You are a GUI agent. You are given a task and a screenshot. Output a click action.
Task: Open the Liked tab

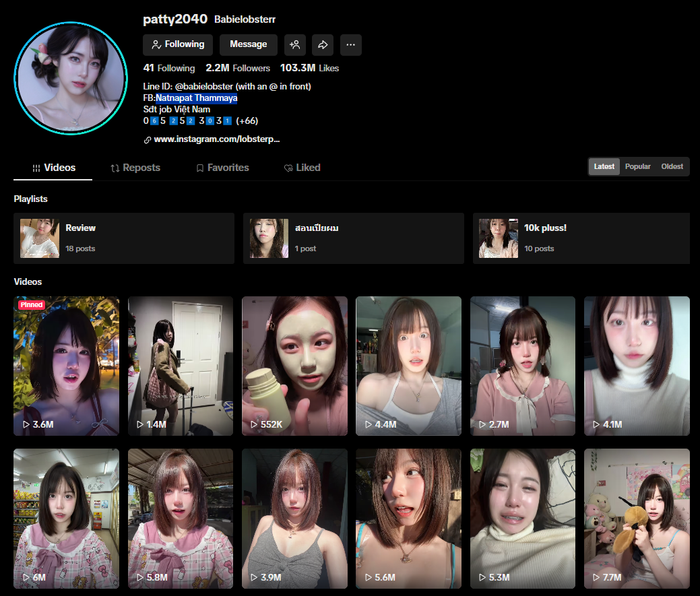[x=302, y=168]
